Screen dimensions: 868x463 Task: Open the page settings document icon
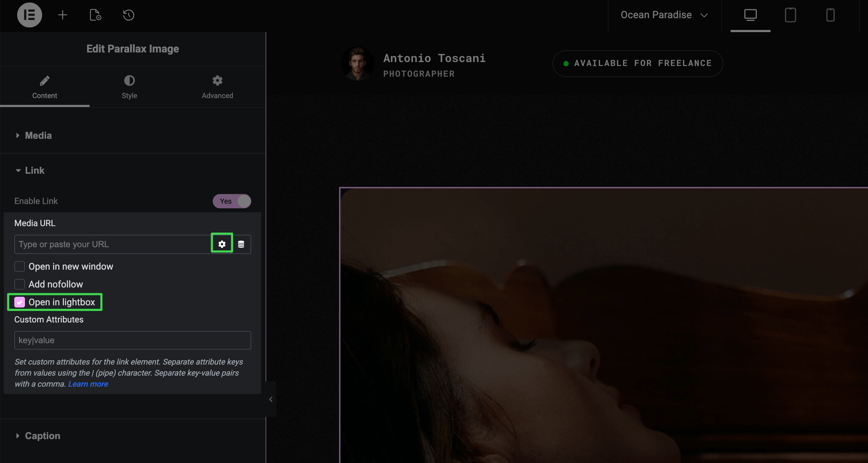coord(95,15)
